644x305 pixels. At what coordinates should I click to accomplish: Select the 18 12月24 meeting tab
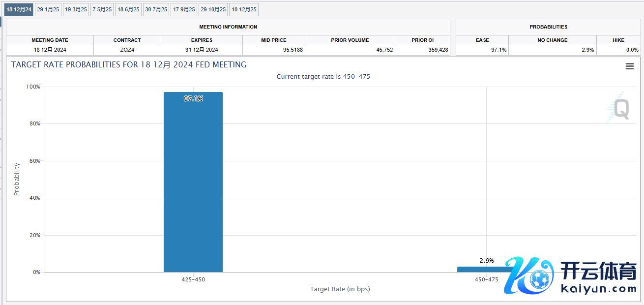coord(19,9)
